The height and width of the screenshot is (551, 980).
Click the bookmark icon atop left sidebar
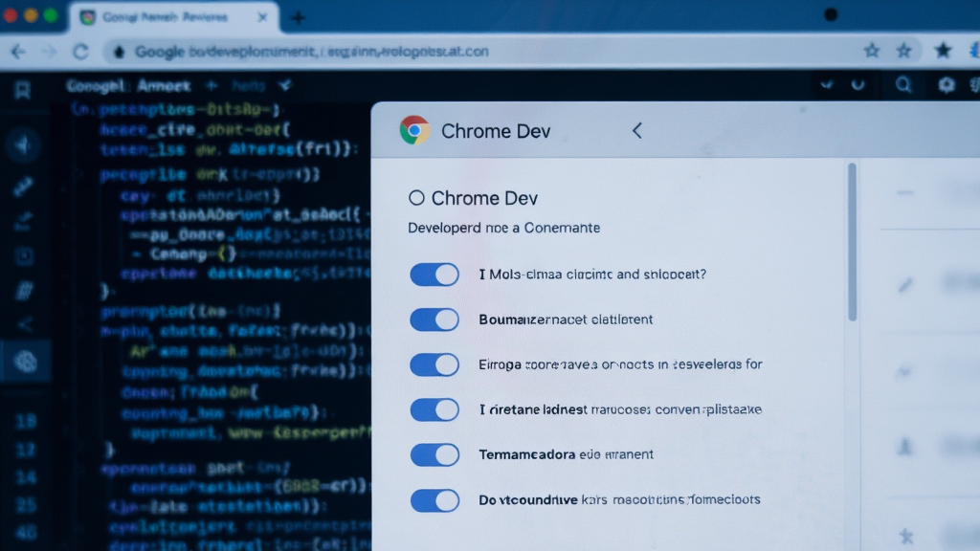click(x=23, y=91)
